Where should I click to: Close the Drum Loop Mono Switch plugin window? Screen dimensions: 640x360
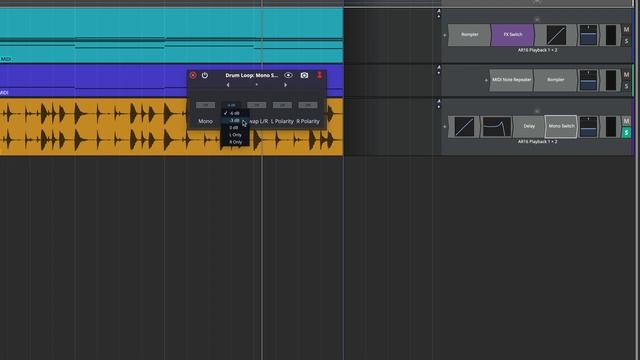click(193, 76)
